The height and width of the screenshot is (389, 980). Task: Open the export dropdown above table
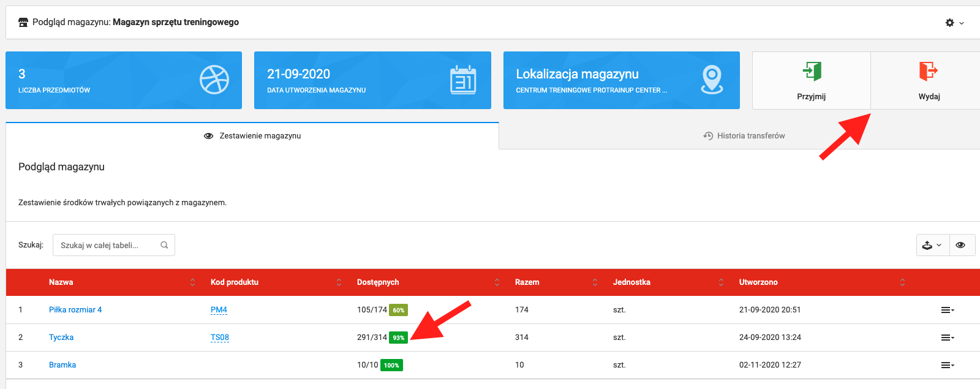[x=932, y=245]
